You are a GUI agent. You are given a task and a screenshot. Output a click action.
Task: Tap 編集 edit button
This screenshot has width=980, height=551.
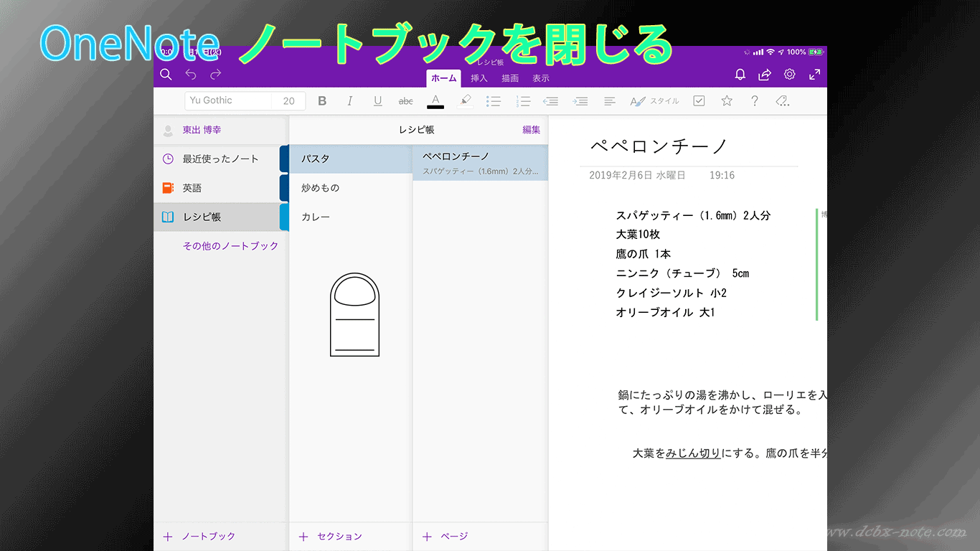coord(532,130)
